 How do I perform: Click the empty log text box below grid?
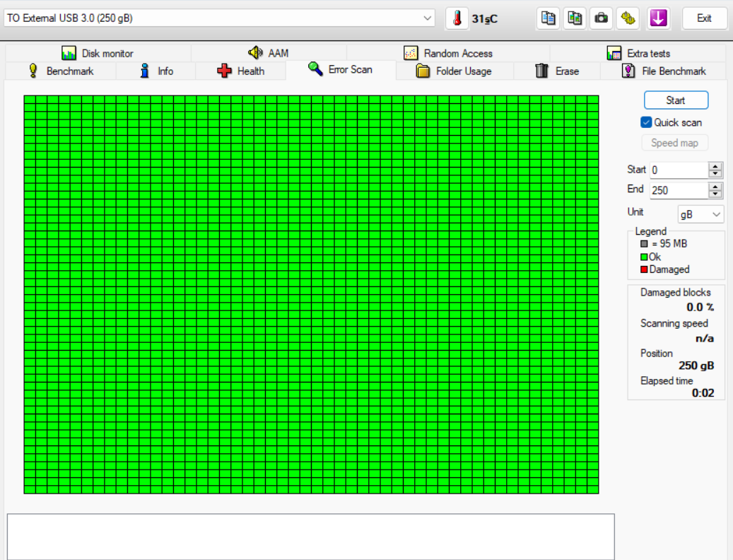(311, 537)
